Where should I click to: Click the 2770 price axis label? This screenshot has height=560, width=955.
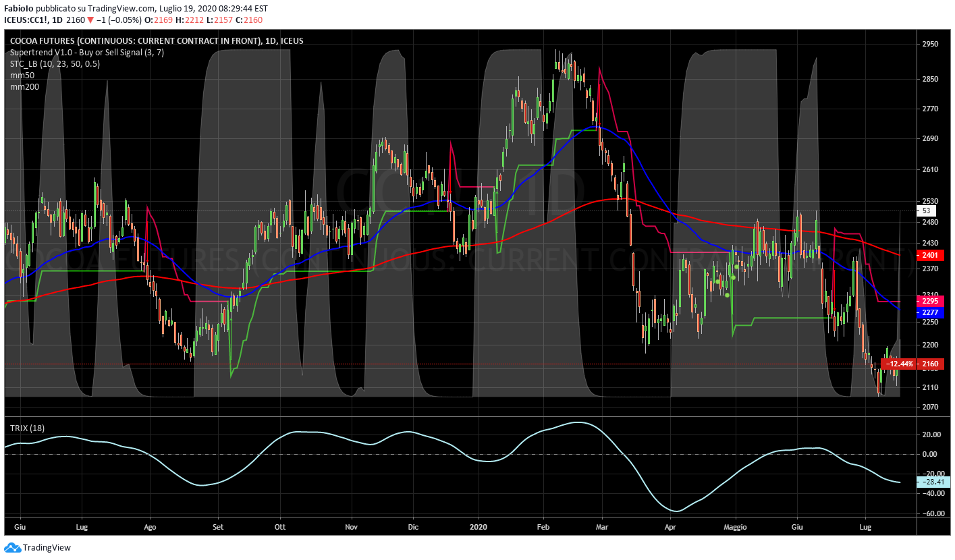pos(930,109)
